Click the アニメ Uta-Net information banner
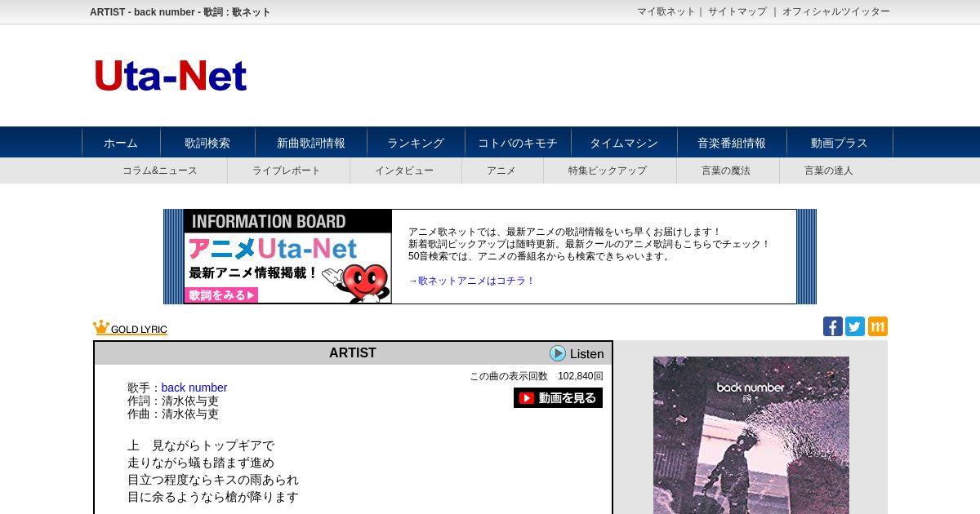 [x=287, y=256]
